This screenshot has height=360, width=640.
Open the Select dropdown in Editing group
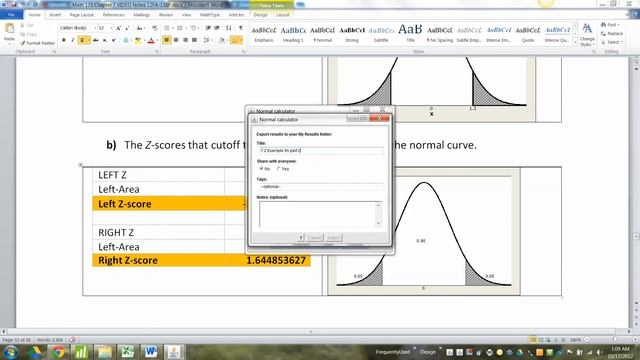622,42
